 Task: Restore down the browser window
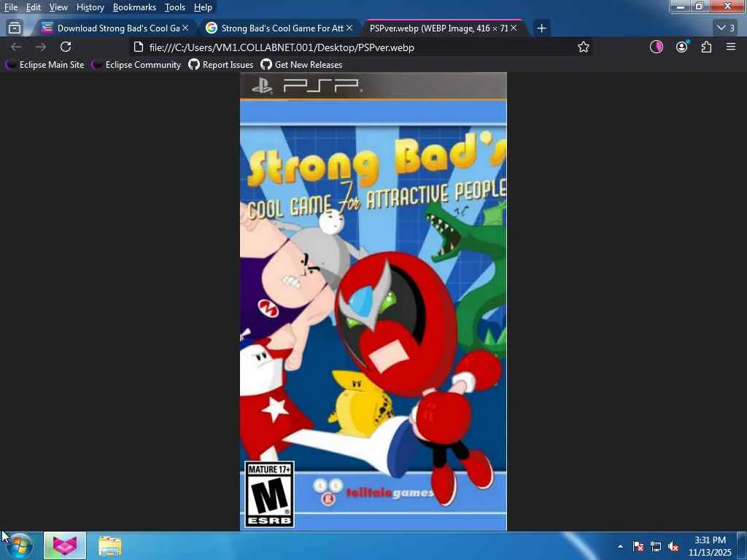(x=700, y=6)
